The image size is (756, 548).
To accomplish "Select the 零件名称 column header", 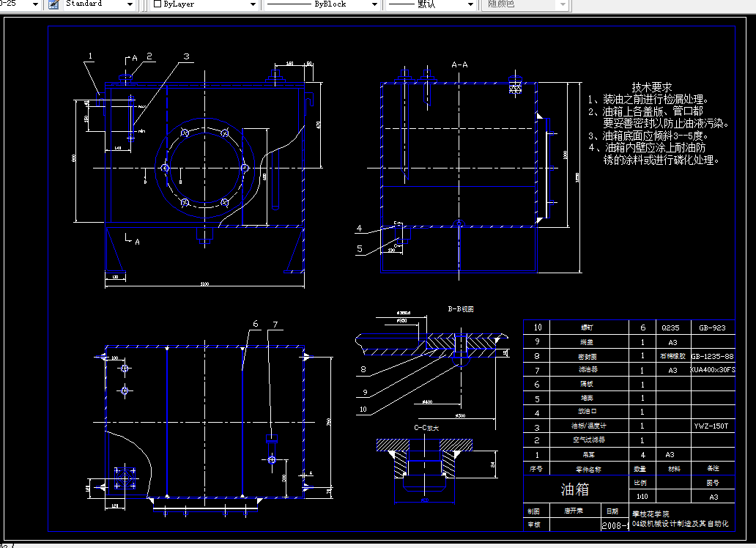I will [588, 470].
